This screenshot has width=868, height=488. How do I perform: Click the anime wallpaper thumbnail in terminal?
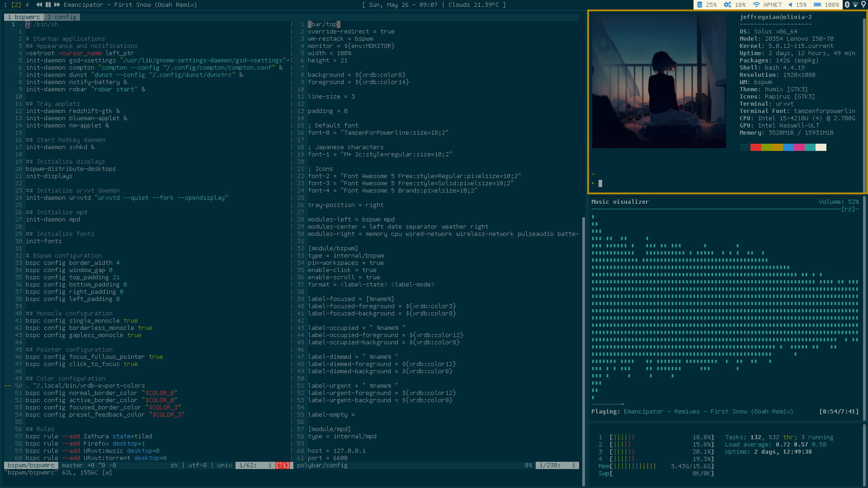pyautogui.click(x=659, y=81)
